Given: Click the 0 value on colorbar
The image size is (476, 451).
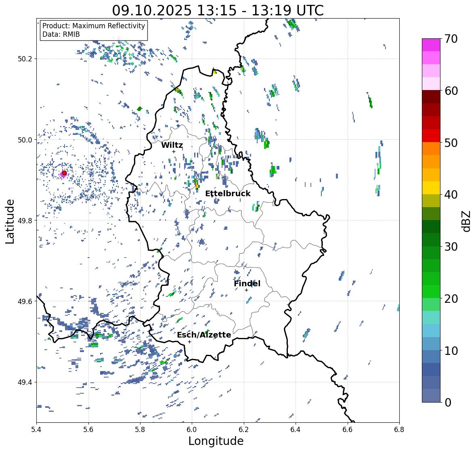Looking at the screenshot, I should click(448, 403).
